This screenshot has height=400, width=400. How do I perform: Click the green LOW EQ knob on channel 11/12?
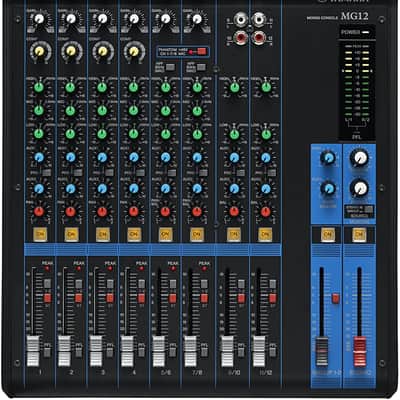(266, 134)
